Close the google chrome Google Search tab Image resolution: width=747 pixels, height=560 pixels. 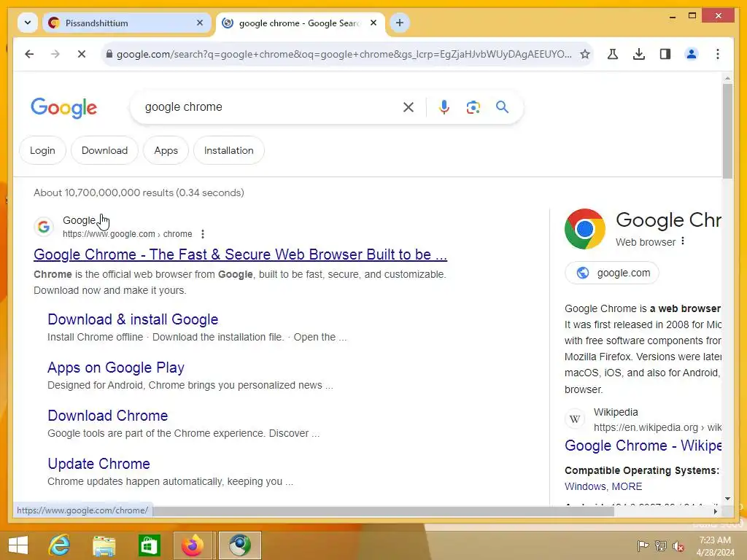pyautogui.click(x=373, y=23)
